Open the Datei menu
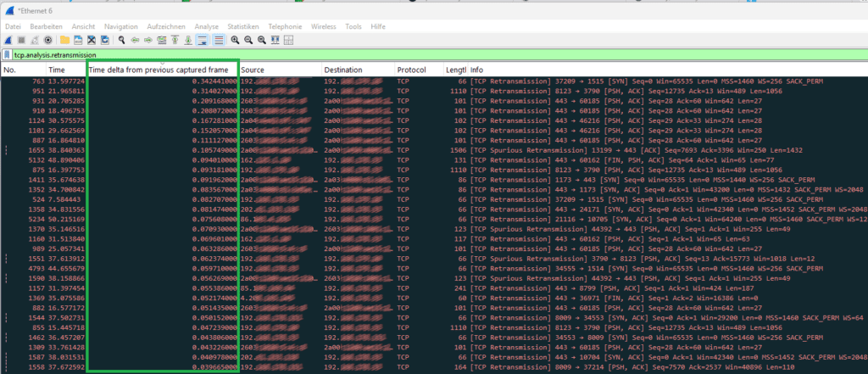The height and width of the screenshot is (374, 868). 13,26
